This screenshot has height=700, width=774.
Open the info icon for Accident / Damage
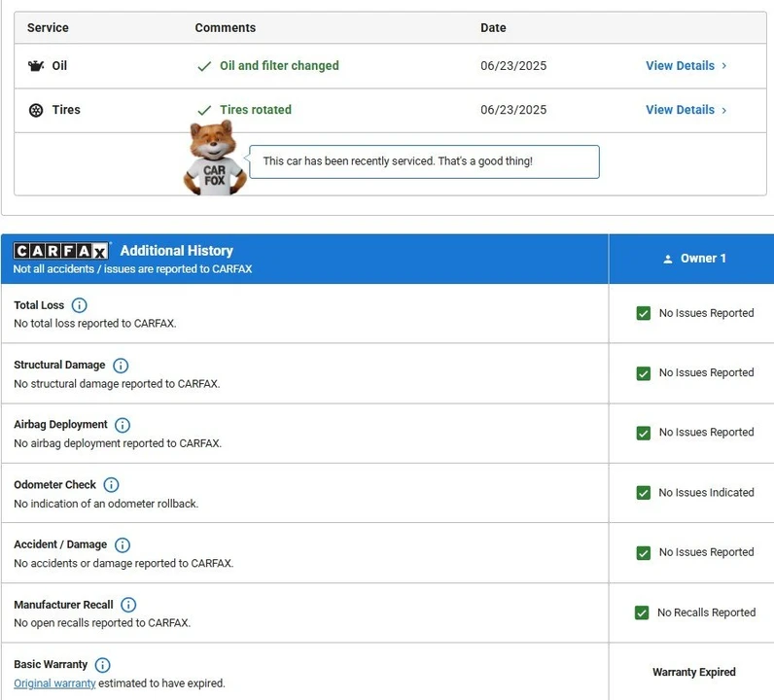123,545
